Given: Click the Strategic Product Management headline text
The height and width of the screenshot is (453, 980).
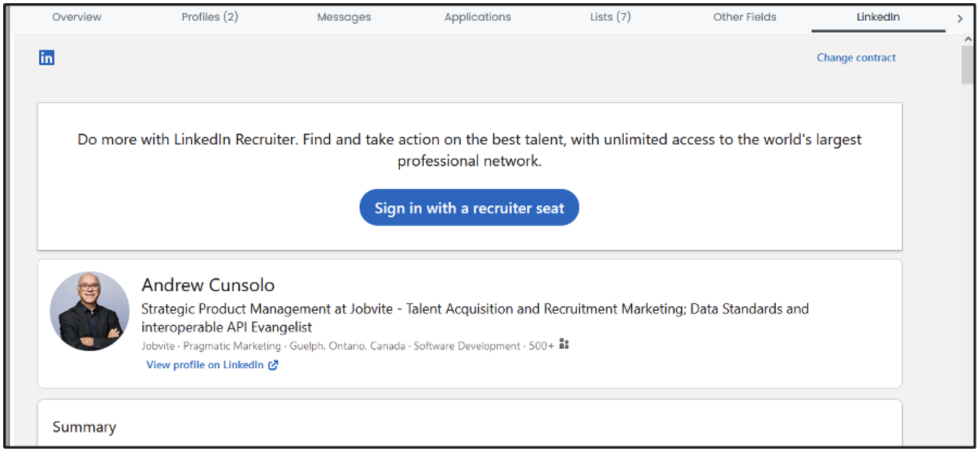Looking at the screenshot, I should [x=475, y=318].
